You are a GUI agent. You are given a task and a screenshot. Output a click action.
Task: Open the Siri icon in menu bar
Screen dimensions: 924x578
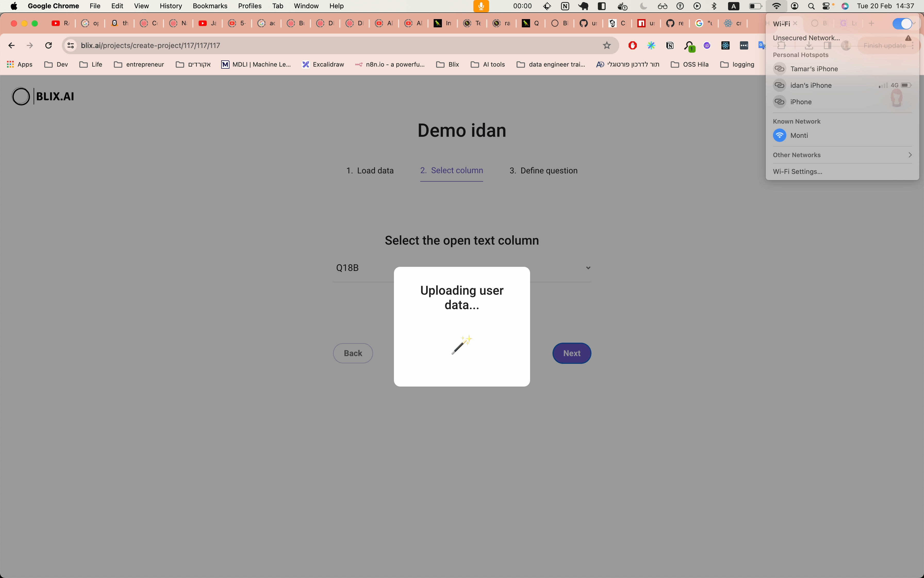pos(845,6)
